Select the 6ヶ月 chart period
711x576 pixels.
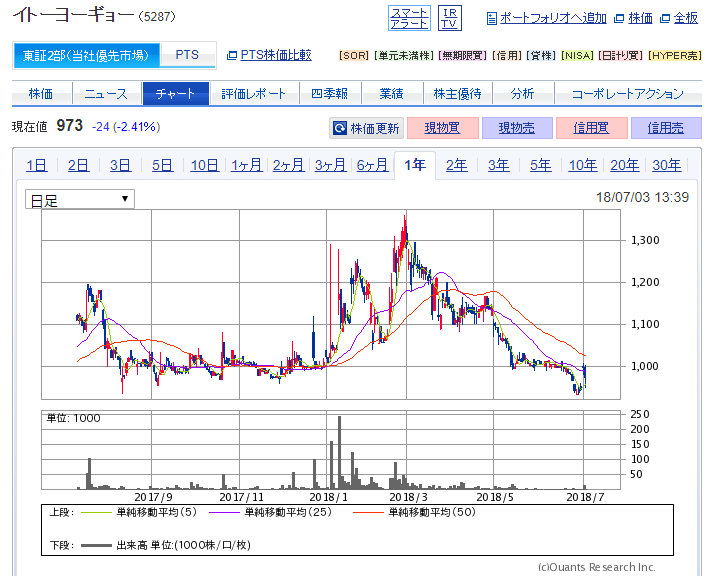[372, 165]
